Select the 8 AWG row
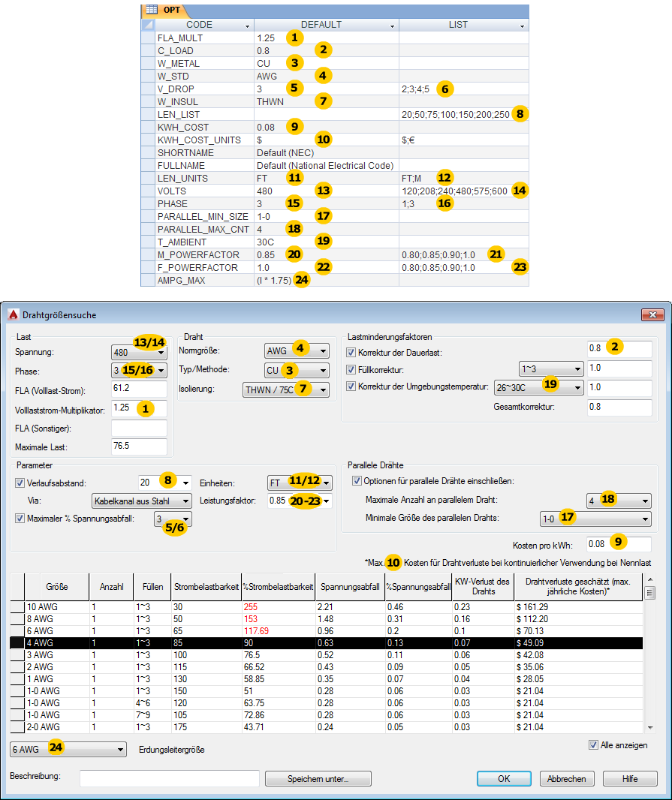672x800 pixels. (x=327, y=619)
